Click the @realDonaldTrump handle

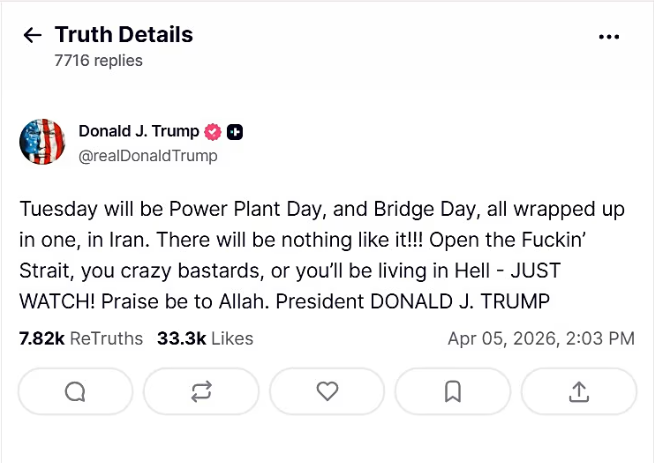148,156
